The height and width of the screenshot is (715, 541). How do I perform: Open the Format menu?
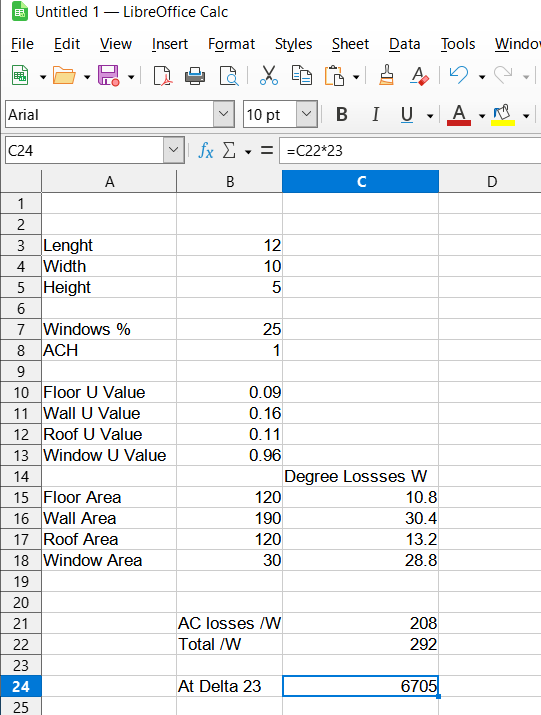[231, 44]
